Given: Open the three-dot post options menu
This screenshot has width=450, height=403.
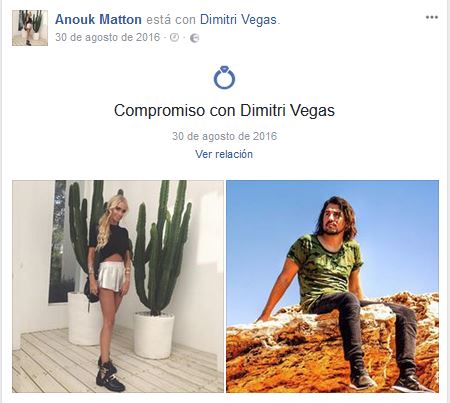Looking at the screenshot, I should click(432, 17).
